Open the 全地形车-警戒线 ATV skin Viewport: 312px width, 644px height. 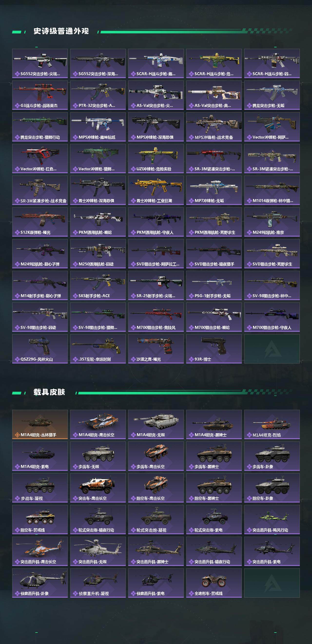[214, 583]
